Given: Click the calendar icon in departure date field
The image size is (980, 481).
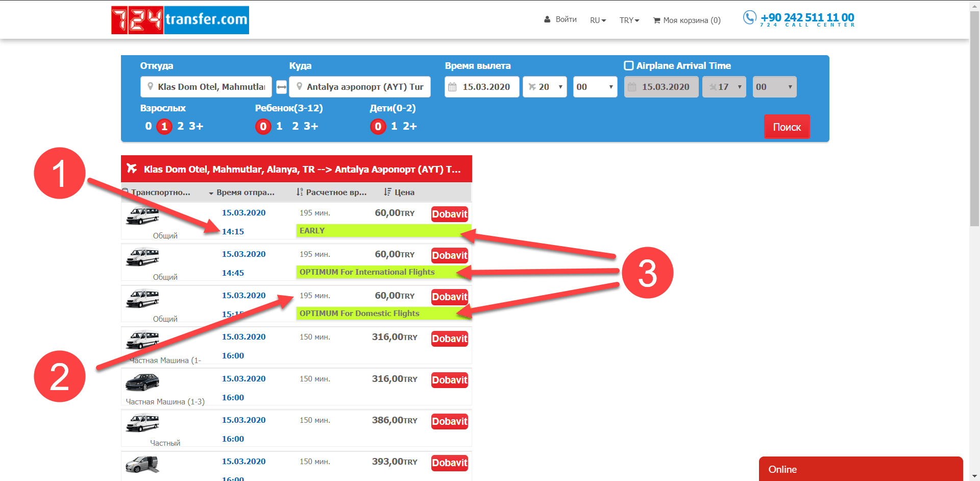Looking at the screenshot, I should tap(452, 87).
